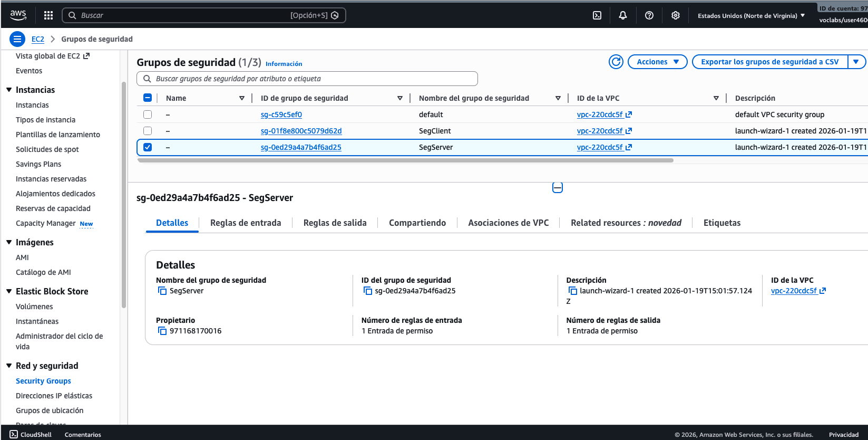Open the AWS services grid menu
This screenshot has width=868, height=440.
click(48, 15)
